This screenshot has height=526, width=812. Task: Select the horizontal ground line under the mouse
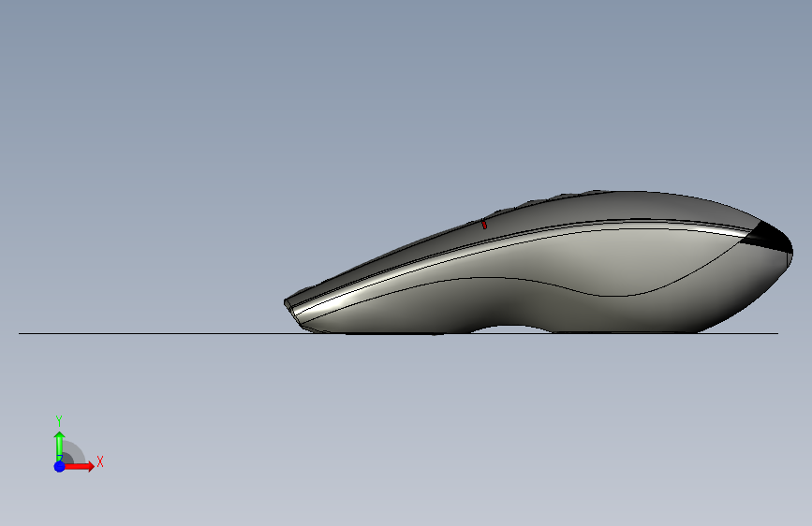tap(398, 333)
